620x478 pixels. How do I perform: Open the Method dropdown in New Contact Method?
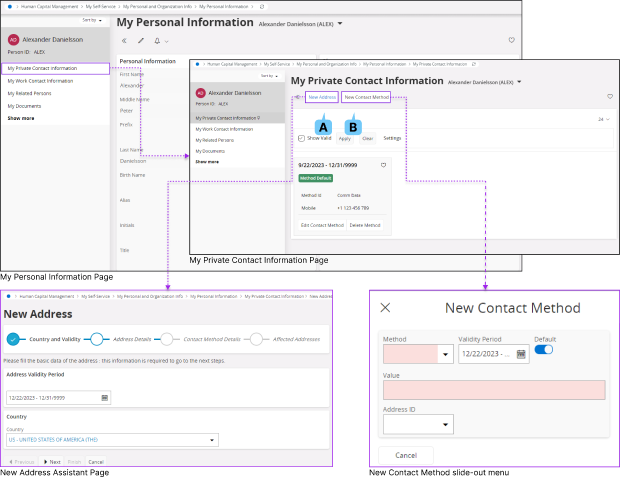click(x=418, y=354)
